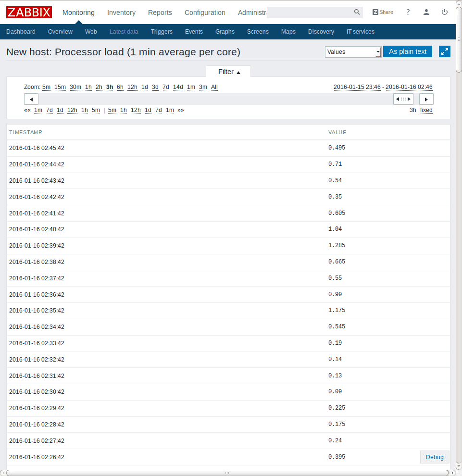The width and height of the screenshot is (462, 476).
Task: Click As plain text button
Action: point(407,51)
